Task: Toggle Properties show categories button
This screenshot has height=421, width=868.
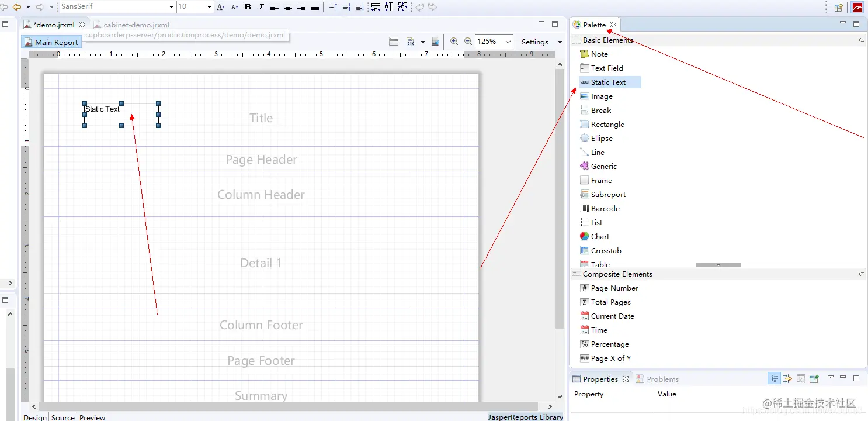Action: pyautogui.click(x=775, y=378)
